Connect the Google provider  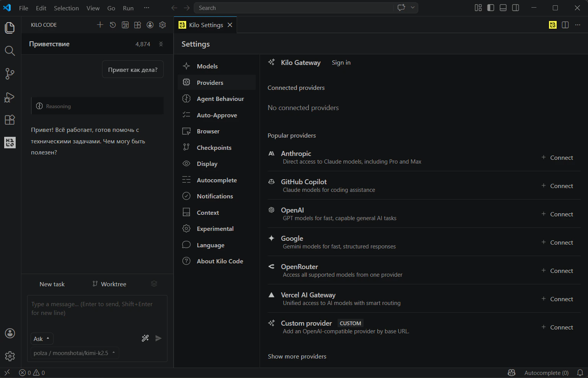(557, 242)
